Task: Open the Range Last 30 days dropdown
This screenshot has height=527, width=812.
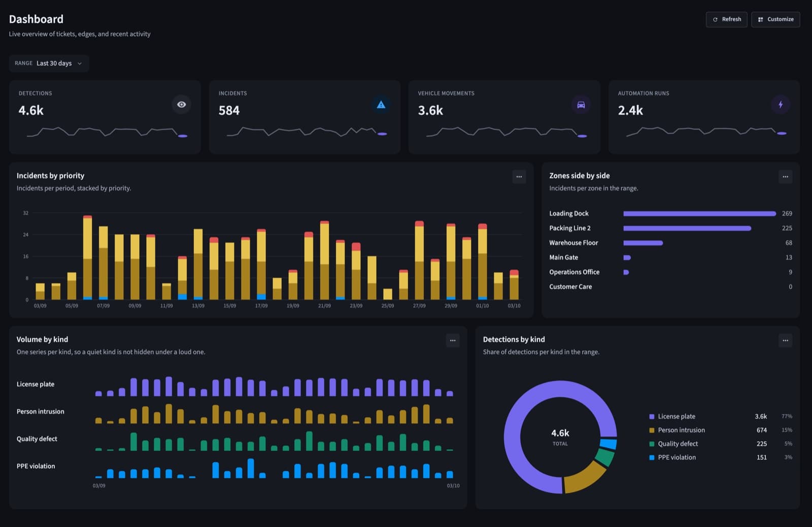Action: point(49,63)
